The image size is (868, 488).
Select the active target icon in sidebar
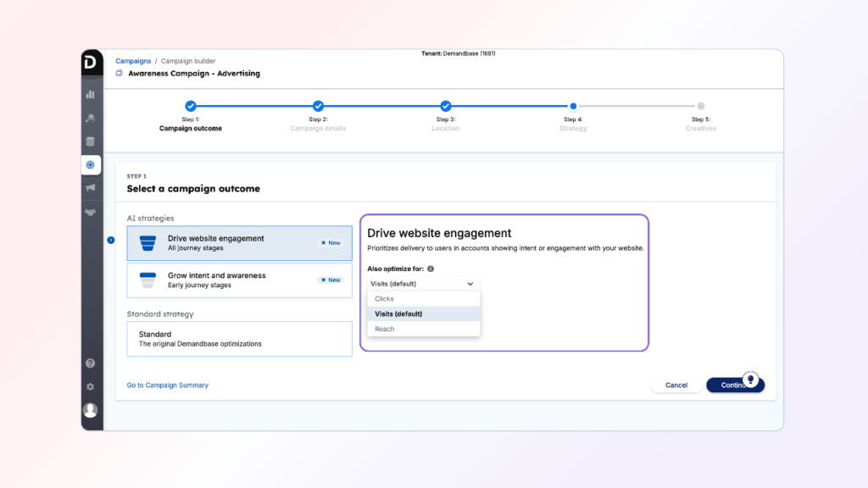tap(91, 164)
